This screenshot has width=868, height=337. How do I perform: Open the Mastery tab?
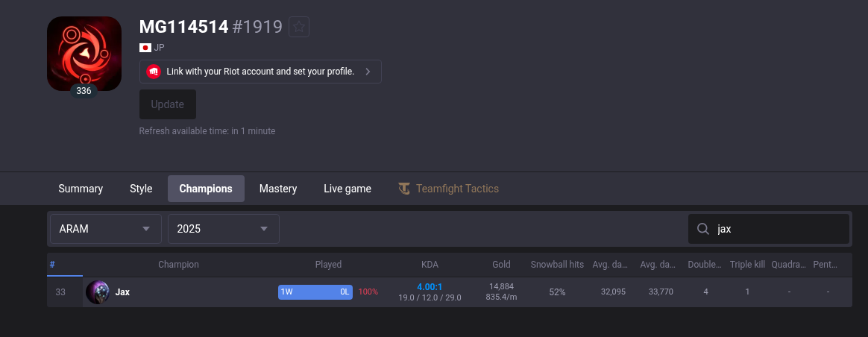click(x=278, y=189)
